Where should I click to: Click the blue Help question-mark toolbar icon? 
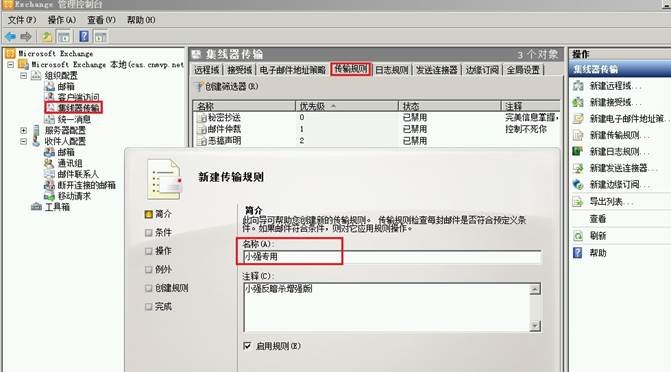(84, 36)
